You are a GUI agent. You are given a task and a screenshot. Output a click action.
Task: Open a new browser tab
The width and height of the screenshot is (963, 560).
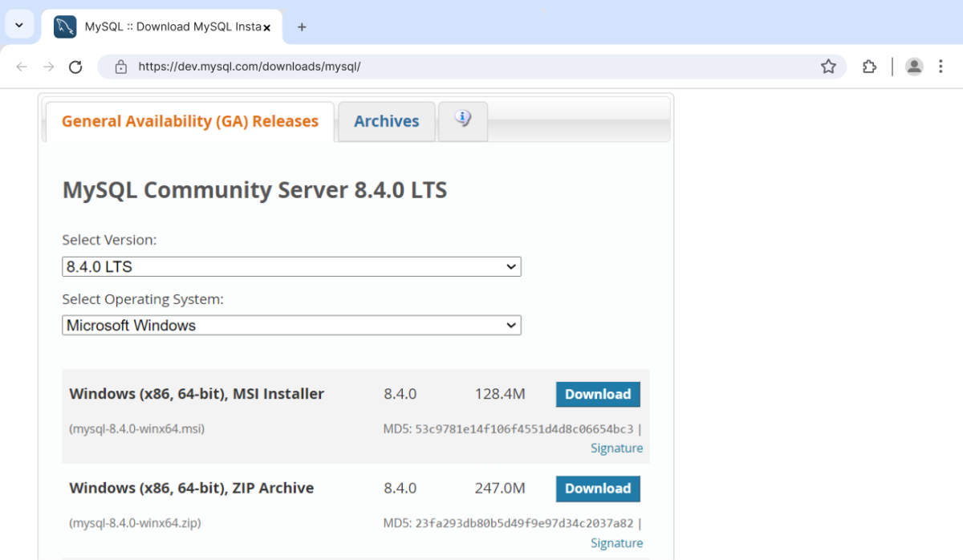click(302, 26)
